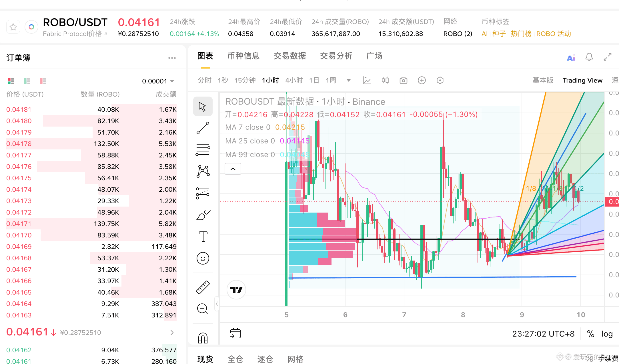The image size is (619, 364).
Task: Toggle percentage scale on the chart
Action: (x=590, y=334)
